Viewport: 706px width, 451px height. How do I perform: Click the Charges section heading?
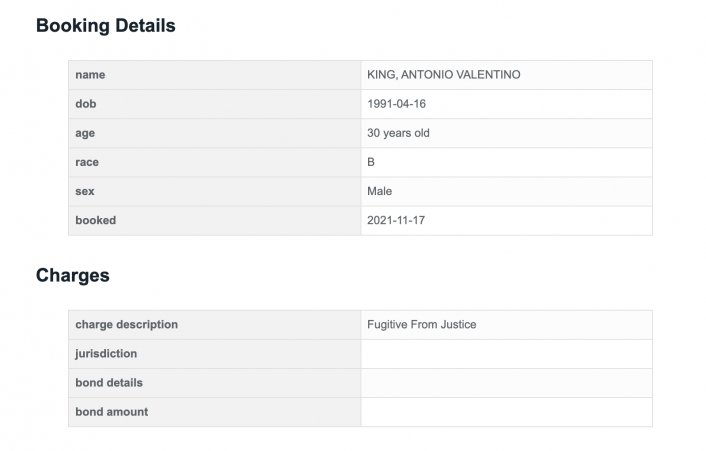click(72, 275)
